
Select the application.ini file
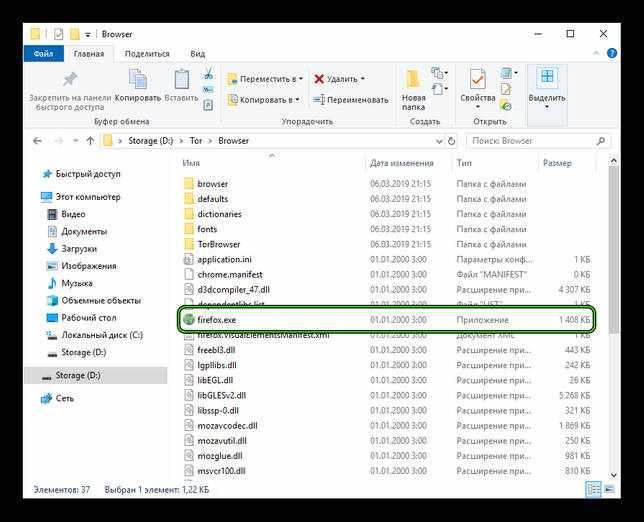coord(217,260)
